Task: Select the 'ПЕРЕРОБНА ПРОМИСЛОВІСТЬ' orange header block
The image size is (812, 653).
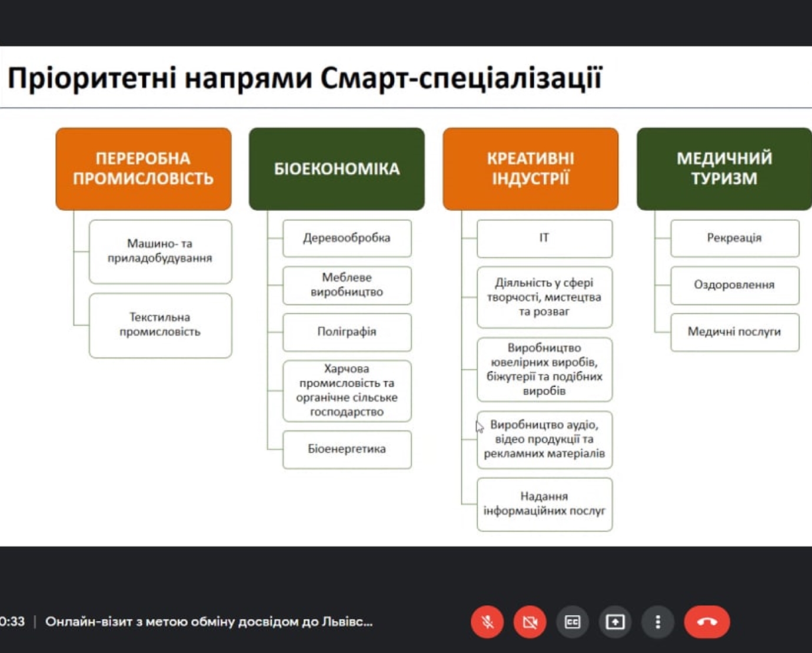Action: [x=144, y=169]
